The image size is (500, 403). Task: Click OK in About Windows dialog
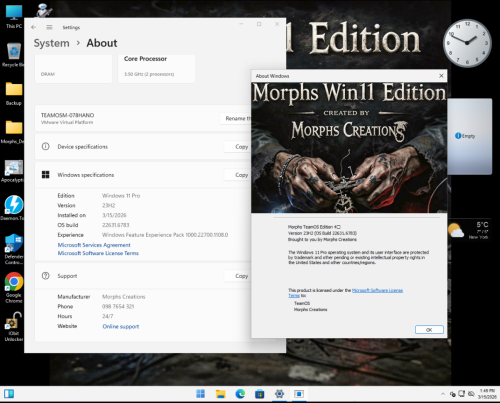[429, 330]
